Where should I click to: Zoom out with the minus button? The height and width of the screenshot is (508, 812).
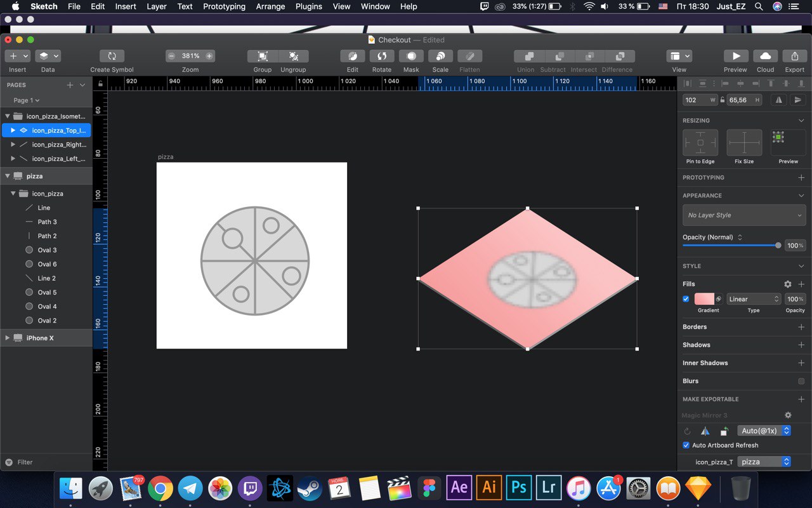(171, 56)
